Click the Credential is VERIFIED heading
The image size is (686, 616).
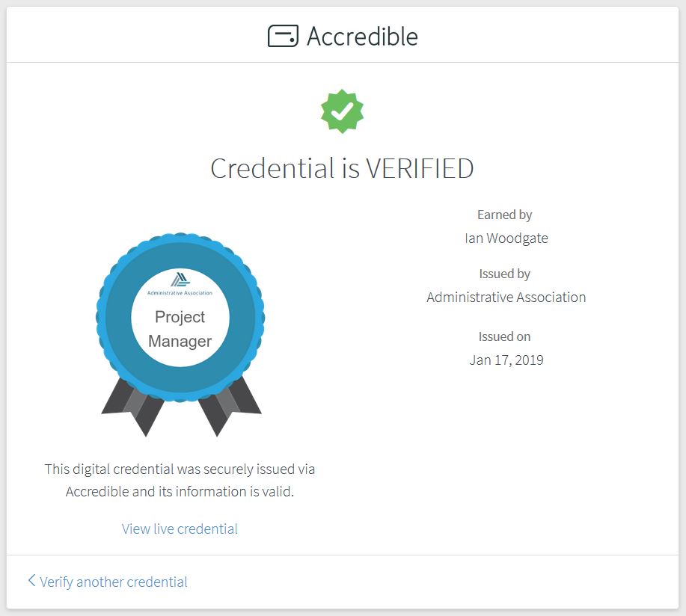tap(342, 168)
